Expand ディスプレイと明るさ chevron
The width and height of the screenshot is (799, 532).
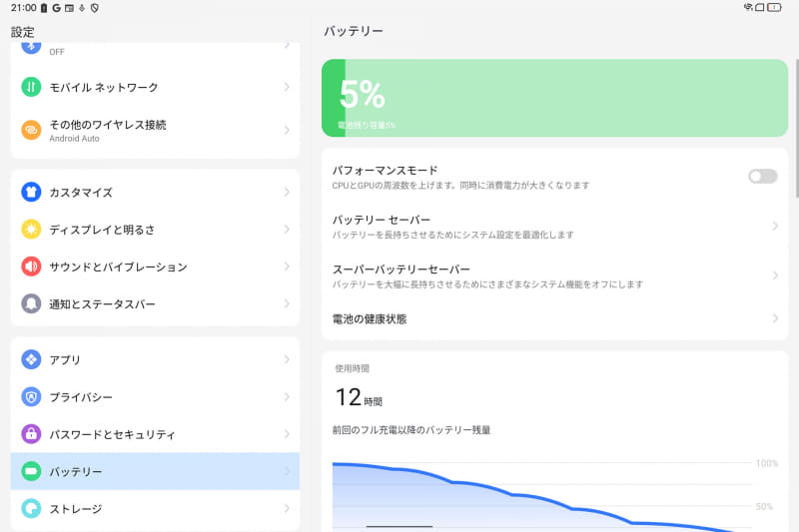coord(287,230)
